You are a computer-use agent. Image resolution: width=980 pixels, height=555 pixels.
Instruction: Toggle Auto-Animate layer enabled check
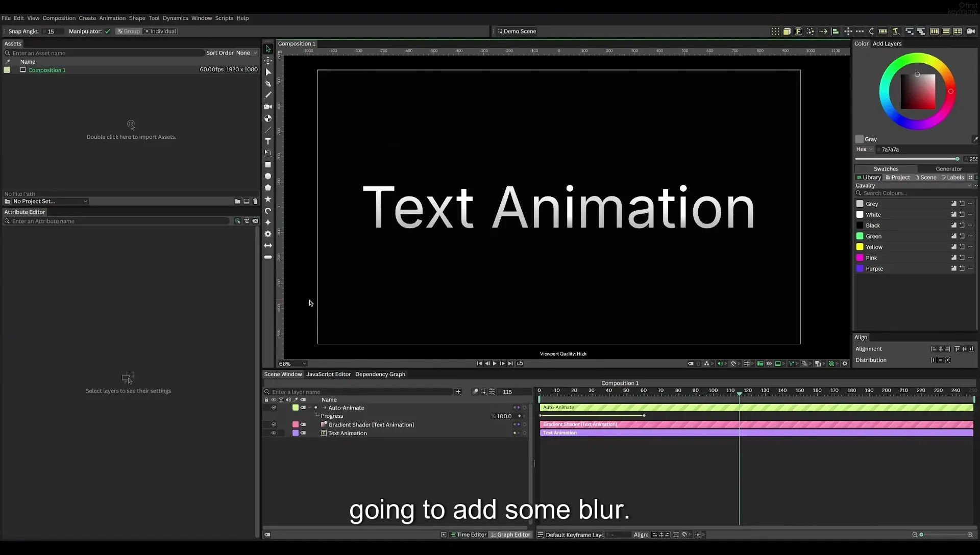(274, 408)
